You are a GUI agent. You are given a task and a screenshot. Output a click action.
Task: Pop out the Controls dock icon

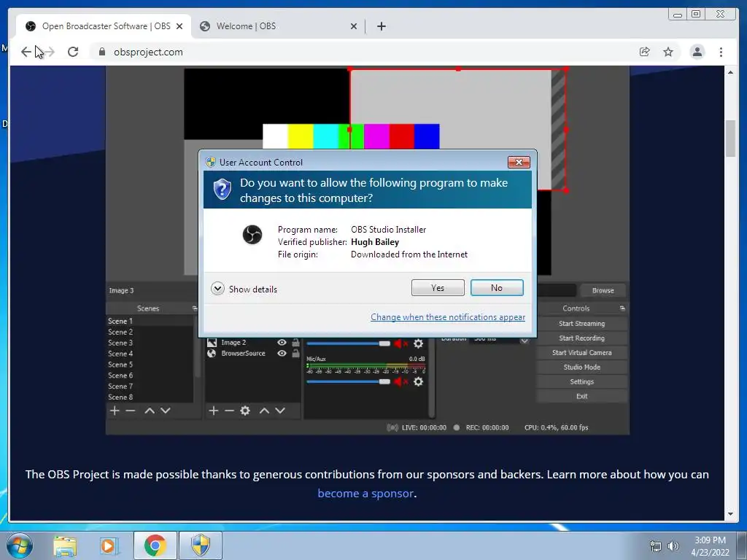(x=622, y=308)
